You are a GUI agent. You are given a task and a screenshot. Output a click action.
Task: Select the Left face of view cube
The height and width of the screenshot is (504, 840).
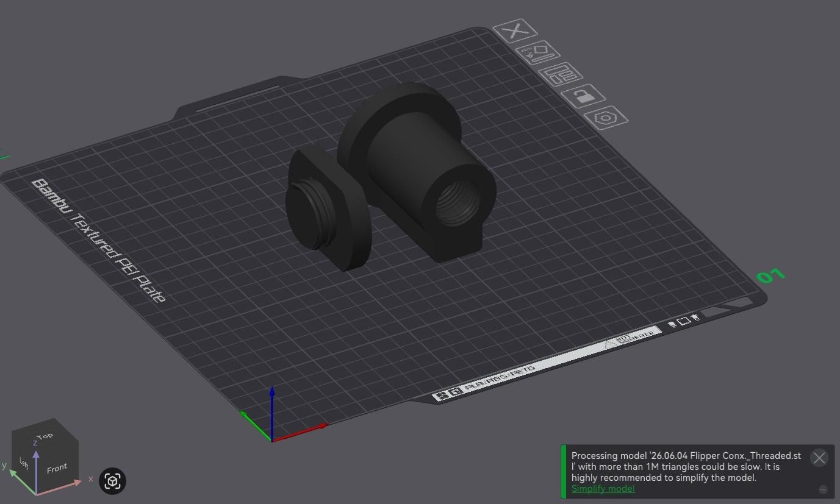pyautogui.click(x=24, y=463)
